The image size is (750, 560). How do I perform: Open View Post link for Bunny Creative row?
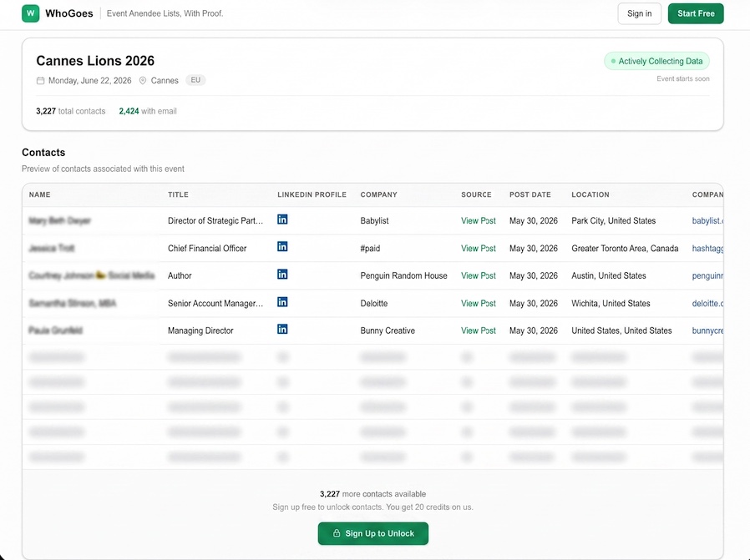pyautogui.click(x=479, y=330)
